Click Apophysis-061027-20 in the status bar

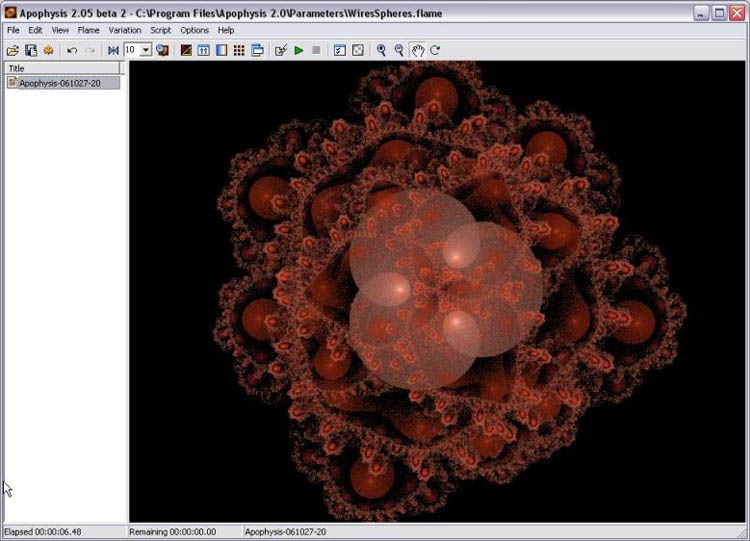285,532
